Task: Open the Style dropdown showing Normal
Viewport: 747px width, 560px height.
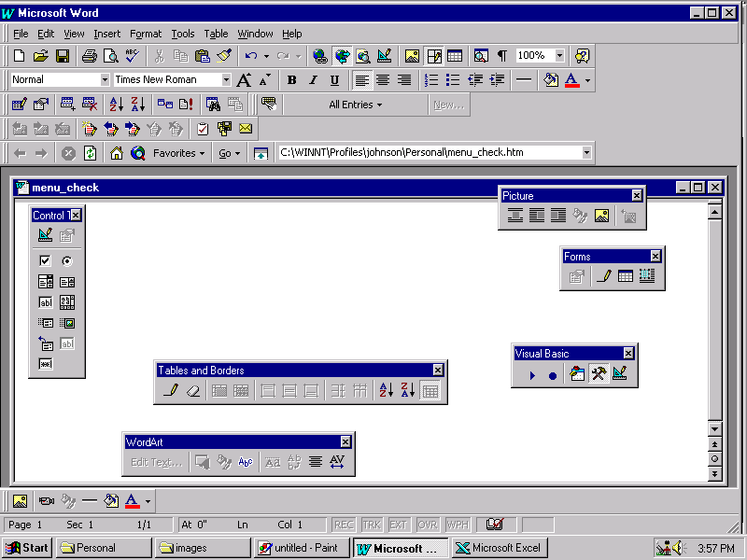Action: click(x=105, y=80)
